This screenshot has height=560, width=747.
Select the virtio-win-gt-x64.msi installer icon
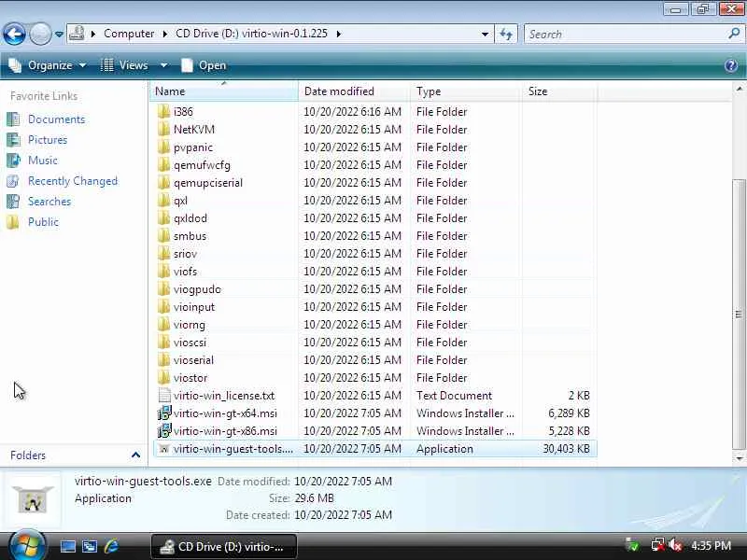164,413
